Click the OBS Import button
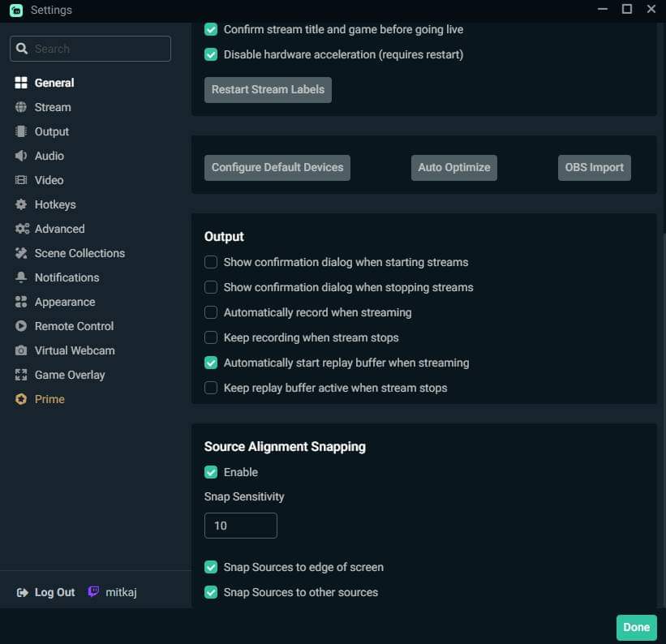This screenshot has height=644, width=666. coord(595,167)
